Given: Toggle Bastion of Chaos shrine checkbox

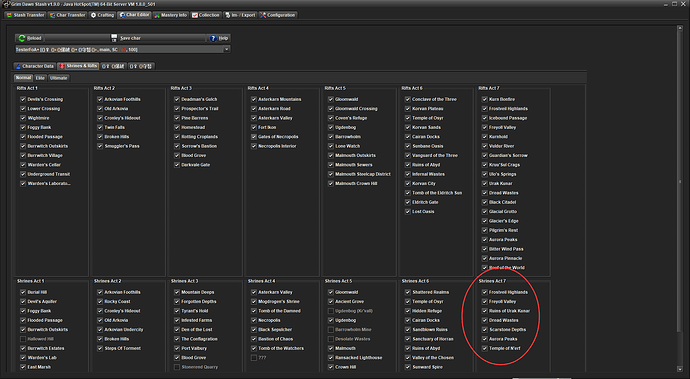Looking at the screenshot, I should [254, 339].
